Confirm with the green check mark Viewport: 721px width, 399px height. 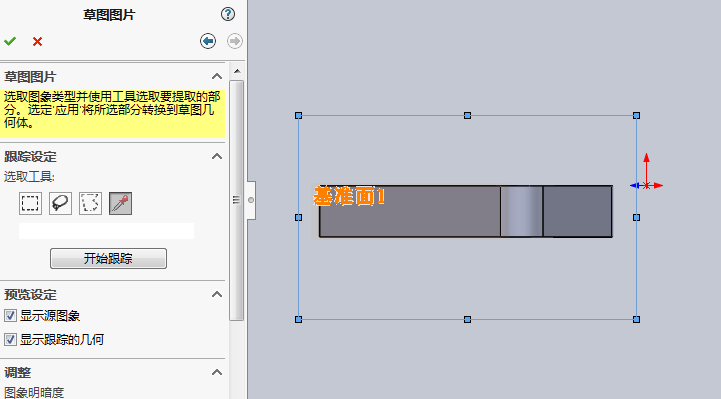tap(10, 41)
